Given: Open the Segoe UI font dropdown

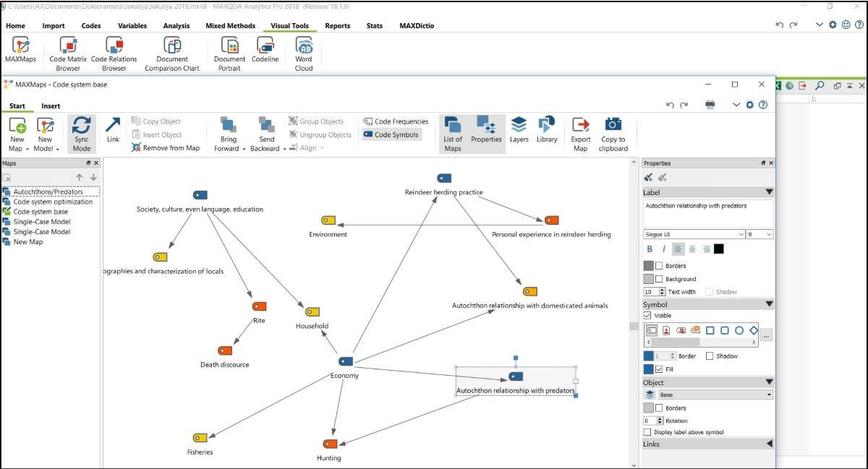Looking at the screenshot, I should pos(740,234).
